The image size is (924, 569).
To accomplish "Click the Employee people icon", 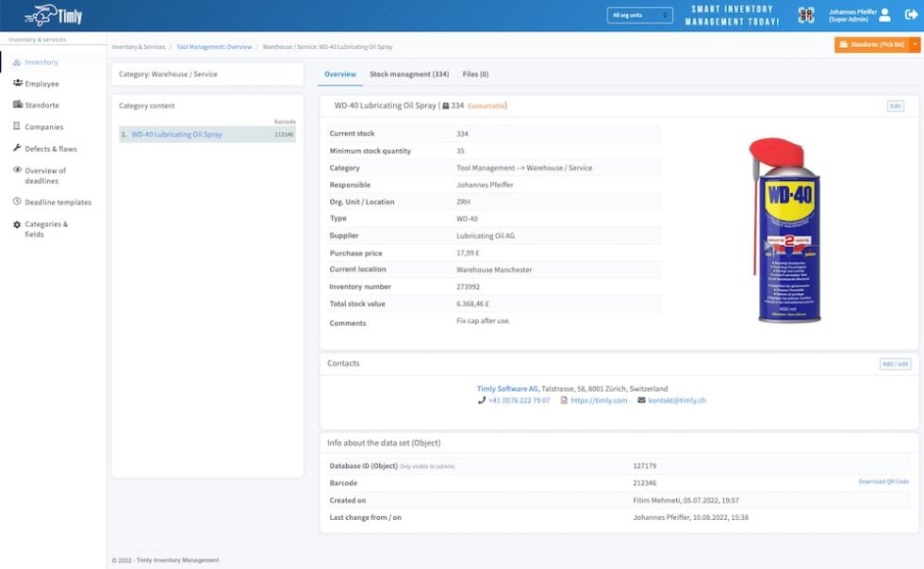I will pyautogui.click(x=18, y=83).
